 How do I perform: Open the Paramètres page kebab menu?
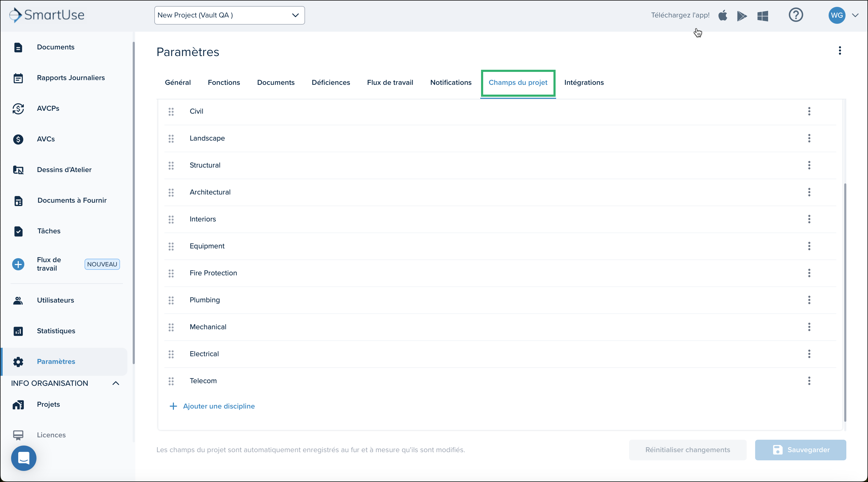click(x=840, y=50)
